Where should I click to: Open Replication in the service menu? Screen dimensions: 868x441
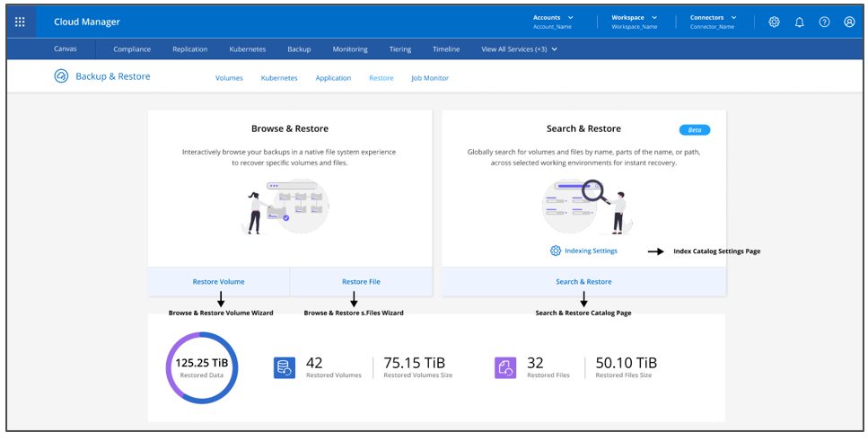(x=189, y=49)
